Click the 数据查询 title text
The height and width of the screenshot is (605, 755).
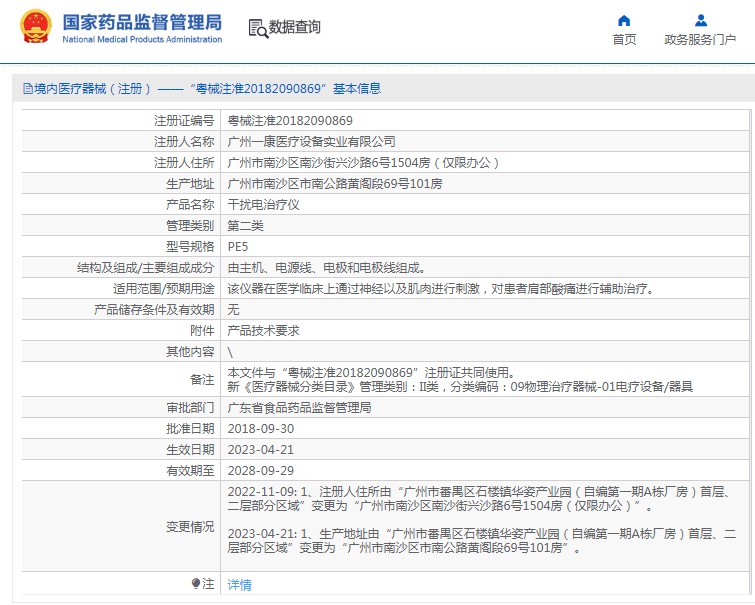click(295, 28)
